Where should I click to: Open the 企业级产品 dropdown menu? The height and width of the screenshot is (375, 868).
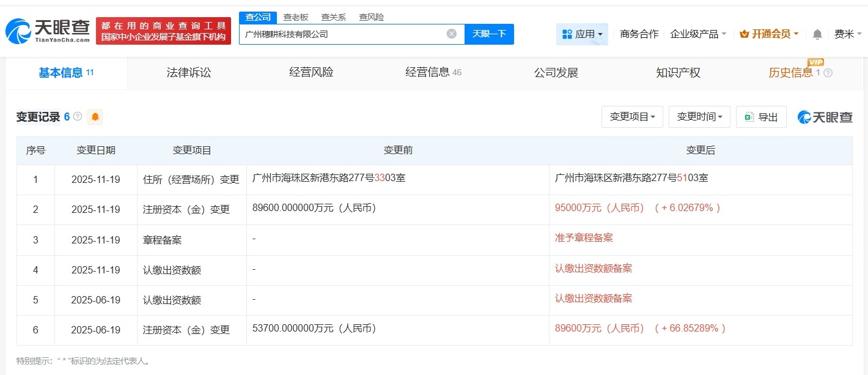698,34
